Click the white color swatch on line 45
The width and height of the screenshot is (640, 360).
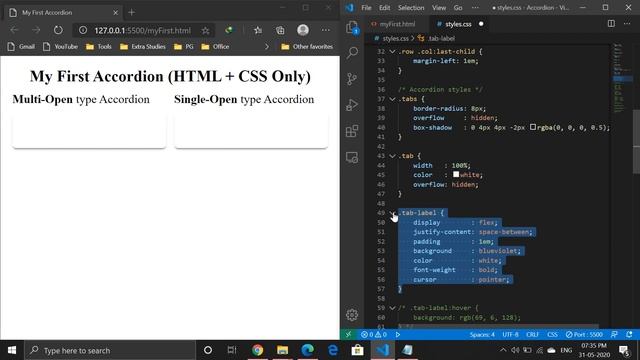[x=456, y=174]
